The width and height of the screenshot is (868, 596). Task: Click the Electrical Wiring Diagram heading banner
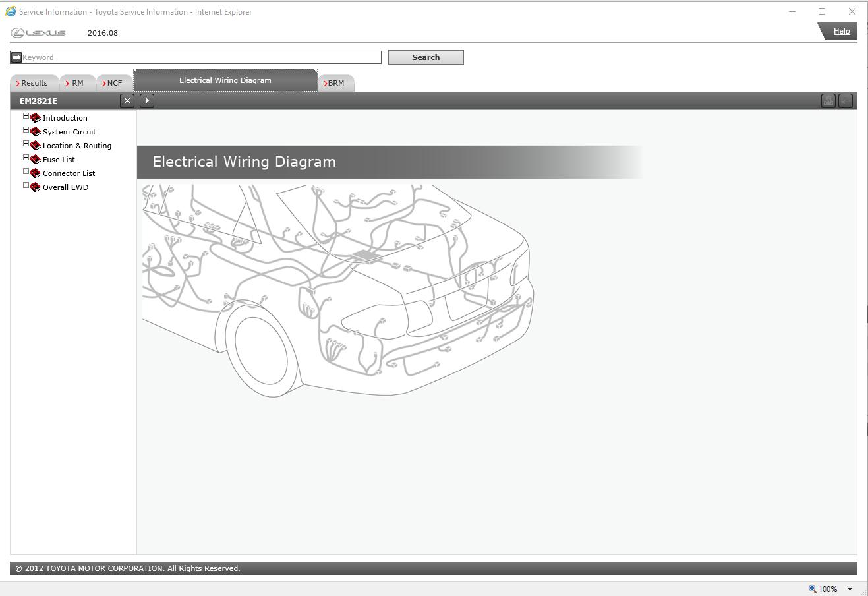[390, 162]
